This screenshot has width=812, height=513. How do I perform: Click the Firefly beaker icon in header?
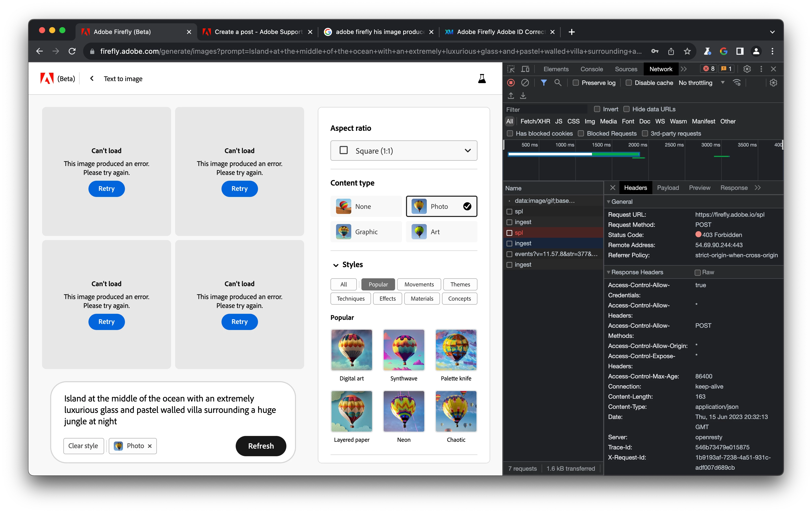click(x=482, y=79)
